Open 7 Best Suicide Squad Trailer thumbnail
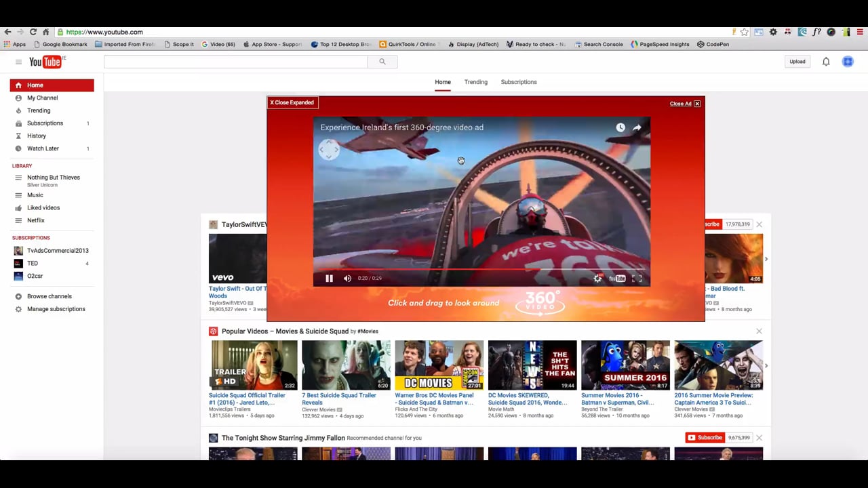Image resolution: width=868 pixels, height=488 pixels. pos(346,365)
